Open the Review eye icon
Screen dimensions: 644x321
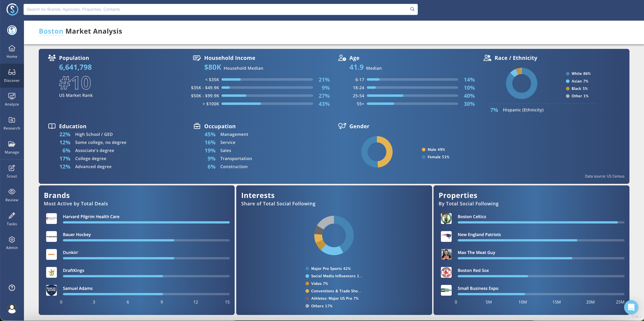coord(12,191)
